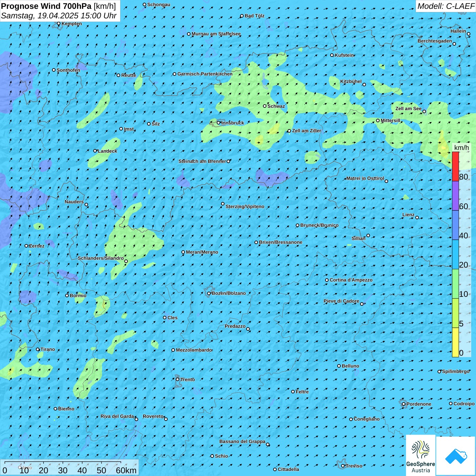The height and width of the screenshot is (476, 476).
Task: Click the 'Bruneck/Brunico' label
Action: 319,225
